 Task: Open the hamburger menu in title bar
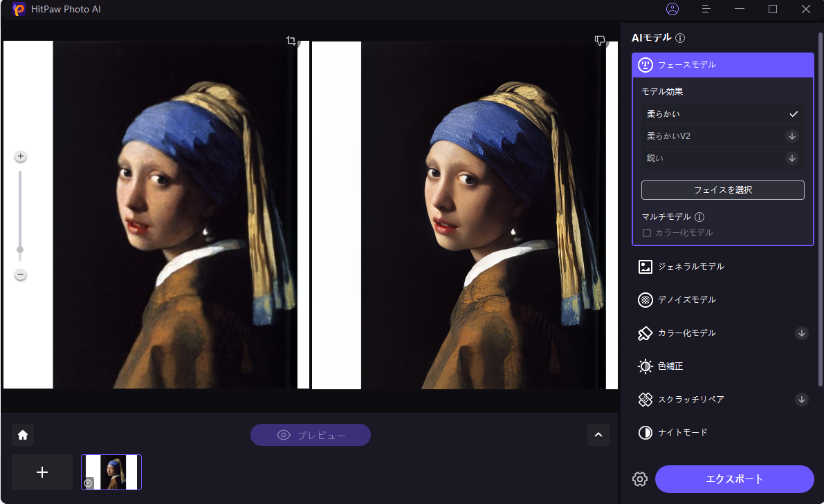click(x=706, y=9)
